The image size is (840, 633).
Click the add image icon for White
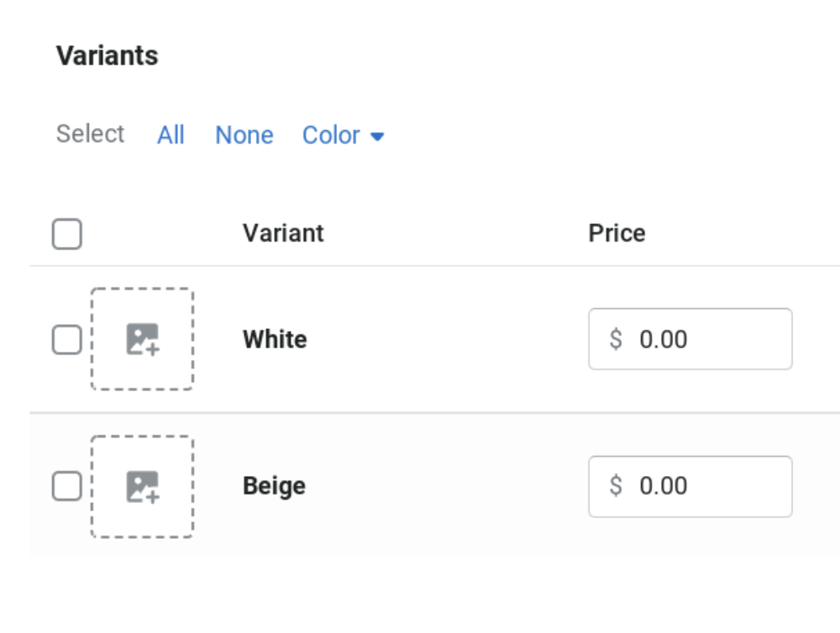143,339
